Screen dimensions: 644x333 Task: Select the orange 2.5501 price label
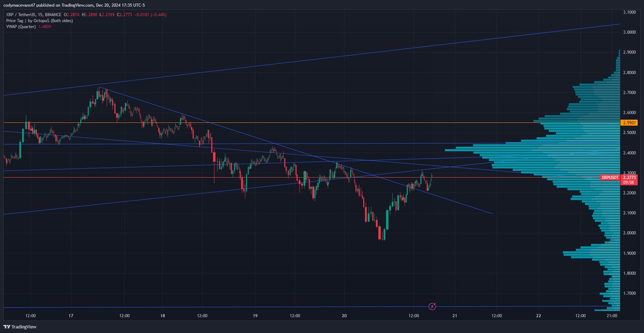[x=629, y=123]
